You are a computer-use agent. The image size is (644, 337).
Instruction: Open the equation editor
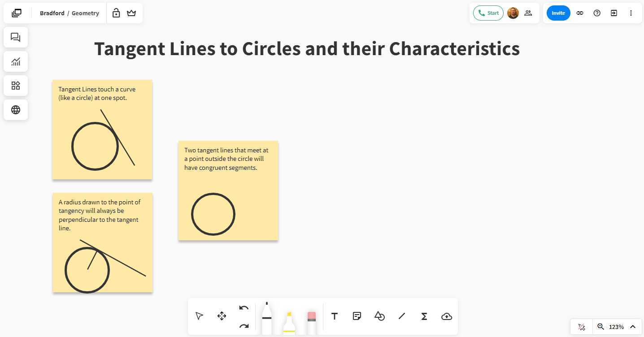pos(424,316)
